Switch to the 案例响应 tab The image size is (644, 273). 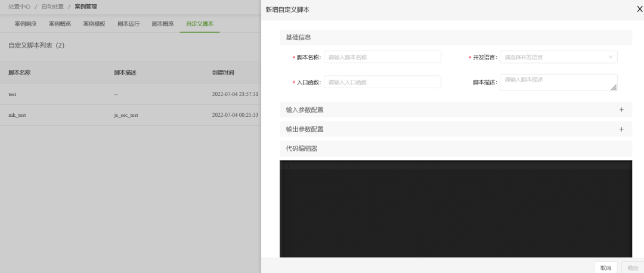click(25, 24)
